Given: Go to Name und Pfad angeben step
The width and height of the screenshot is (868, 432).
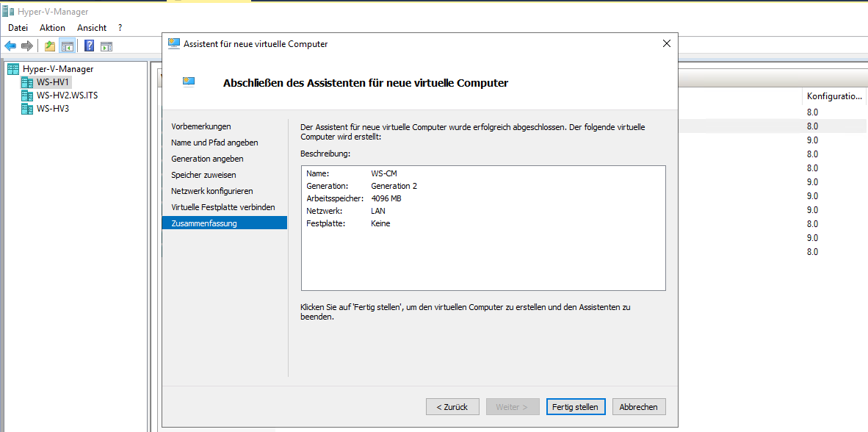Looking at the screenshot, I should tap(214, 143).
